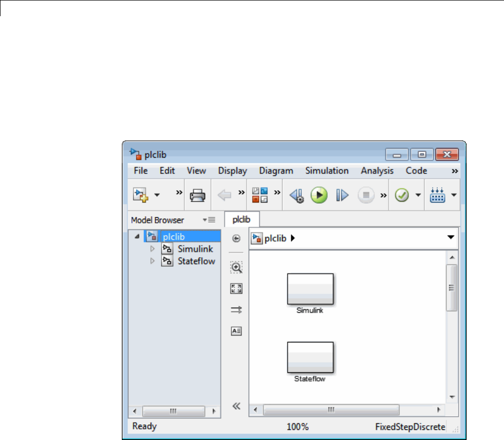Click the FixedStepDiscrete solver status
The height and width of the screenshot is (440, 504).
click(x=410, y=427)
